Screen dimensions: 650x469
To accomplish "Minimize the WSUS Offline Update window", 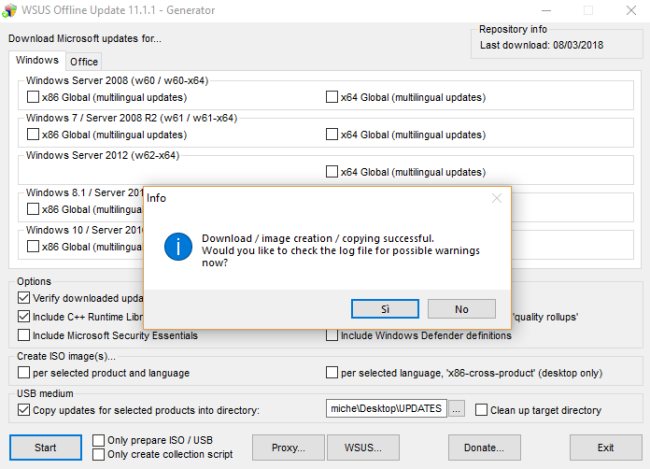I will (546, 10).
